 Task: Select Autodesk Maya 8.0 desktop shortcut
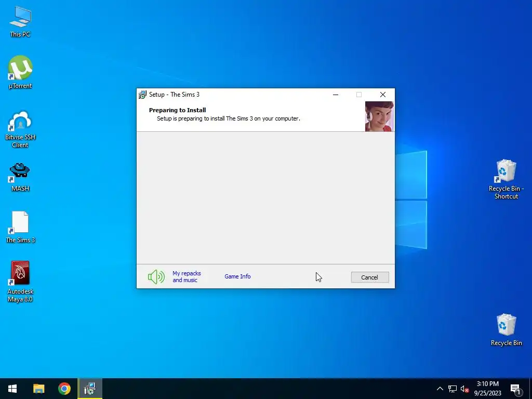pos(20,281)
